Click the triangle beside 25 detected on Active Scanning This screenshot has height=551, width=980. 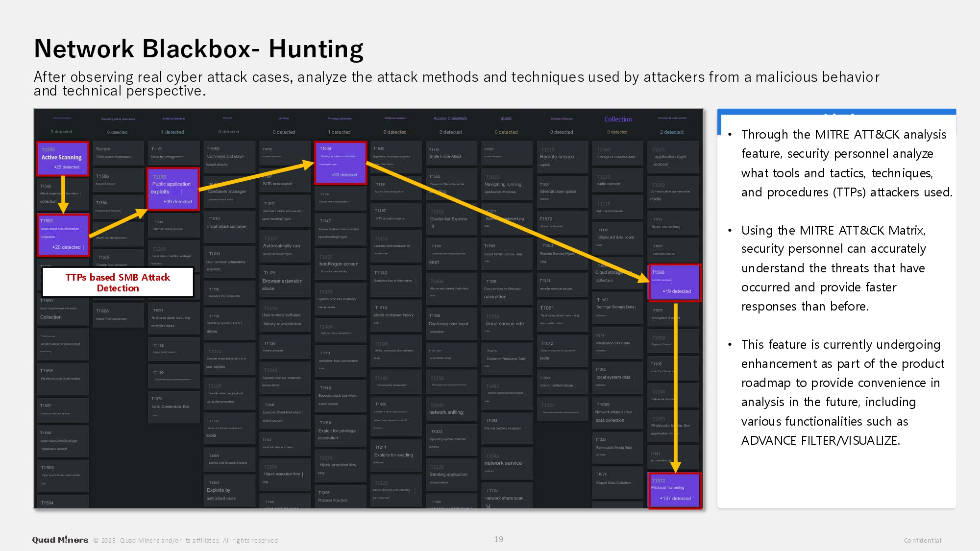click(x=55, y=168)
